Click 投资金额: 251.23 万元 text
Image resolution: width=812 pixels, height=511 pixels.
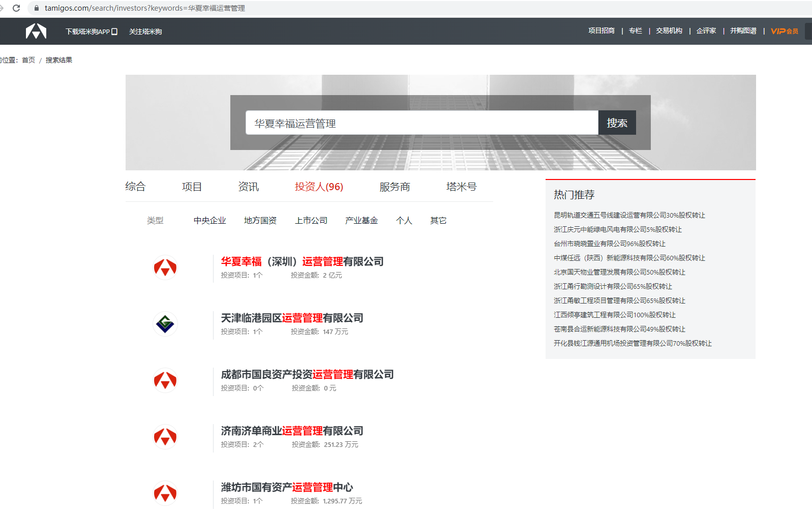point(325,444)
